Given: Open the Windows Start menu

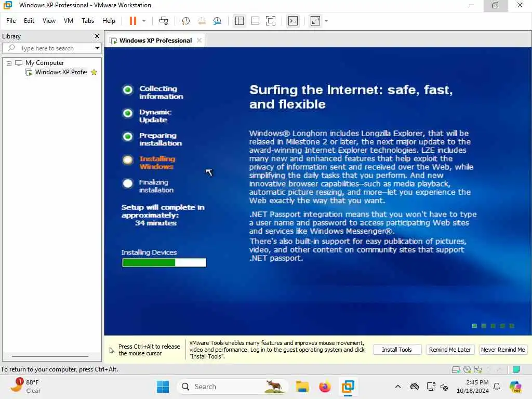Looking at the screenshot, I should coord(163,387).
